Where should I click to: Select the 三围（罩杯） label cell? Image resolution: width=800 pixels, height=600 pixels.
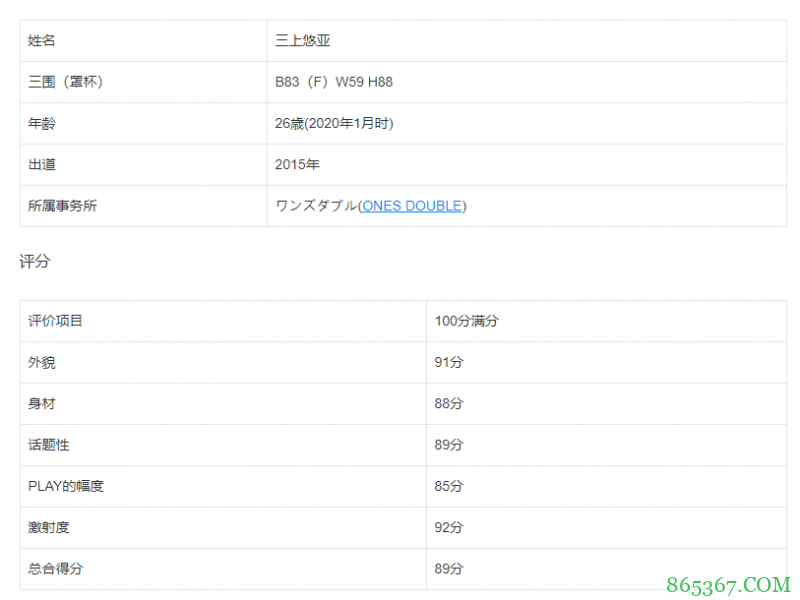(65, 82)
